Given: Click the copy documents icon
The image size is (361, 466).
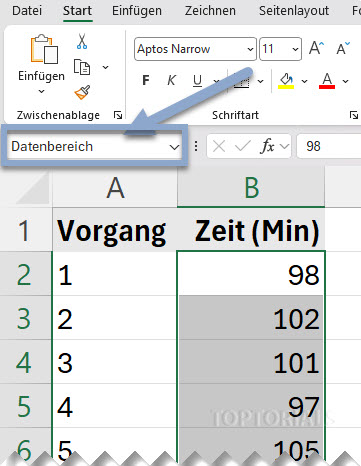Looking at the screenshot, I should (x=82, y=67).
